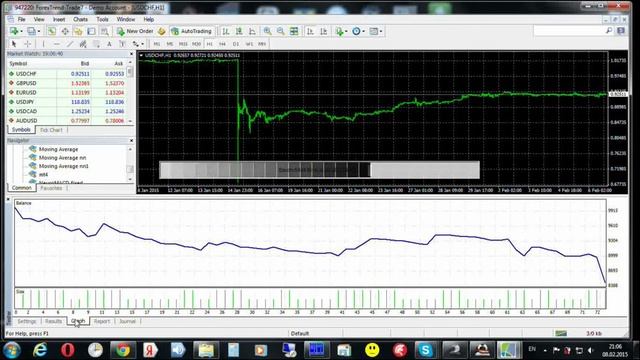Select the Crosshair tool

point(27,44)
